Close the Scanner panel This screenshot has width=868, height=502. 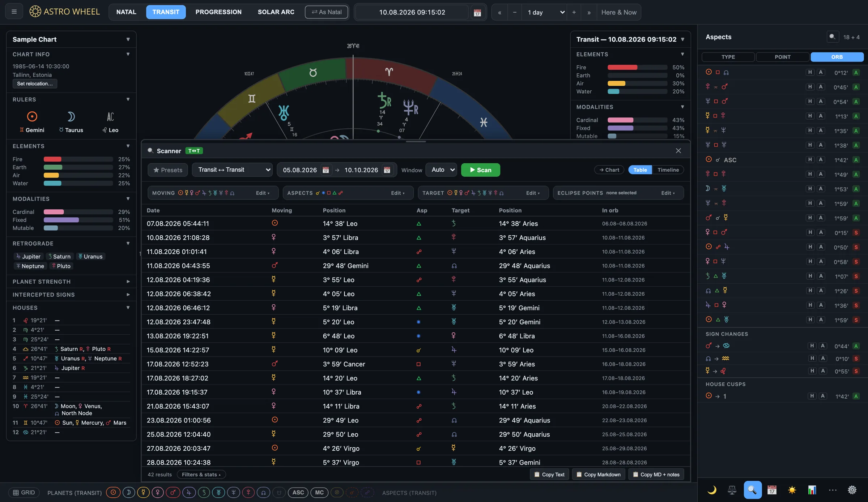[x=678, y=151]
